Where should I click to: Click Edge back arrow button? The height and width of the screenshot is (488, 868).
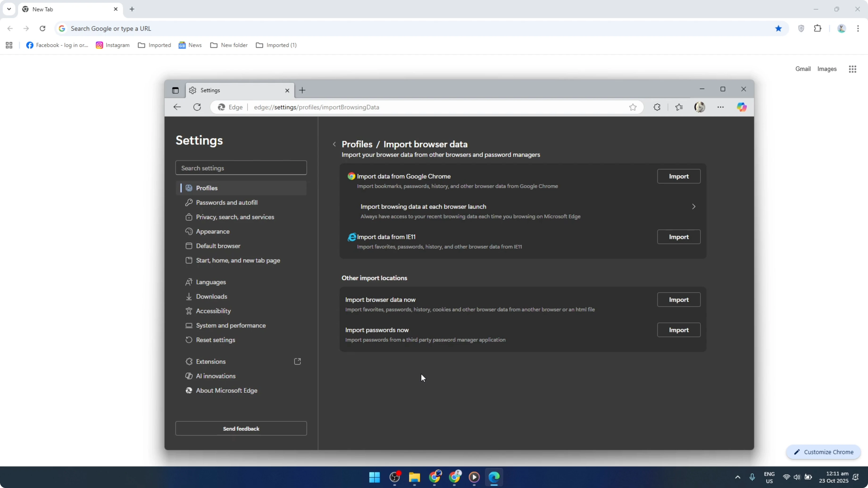tap(177, 107)
